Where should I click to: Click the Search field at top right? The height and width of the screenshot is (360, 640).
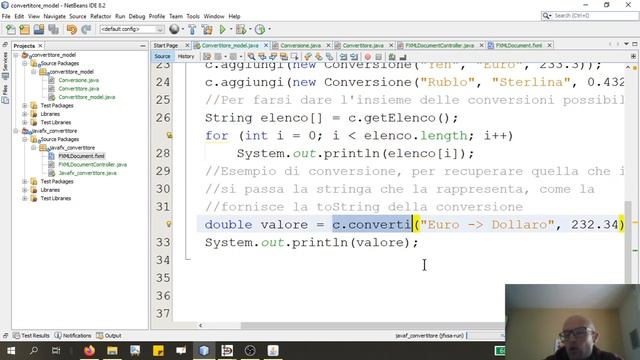pyautogui.click(x=589, y=16)
